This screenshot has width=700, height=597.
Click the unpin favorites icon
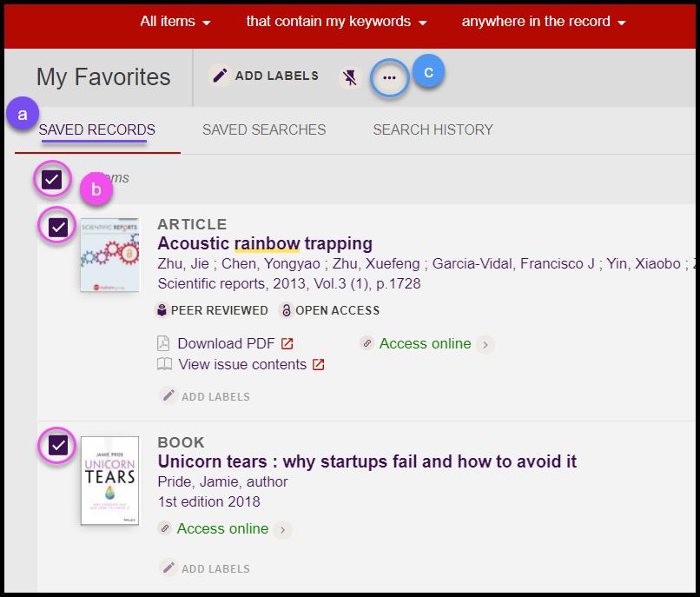pos(350,77)
